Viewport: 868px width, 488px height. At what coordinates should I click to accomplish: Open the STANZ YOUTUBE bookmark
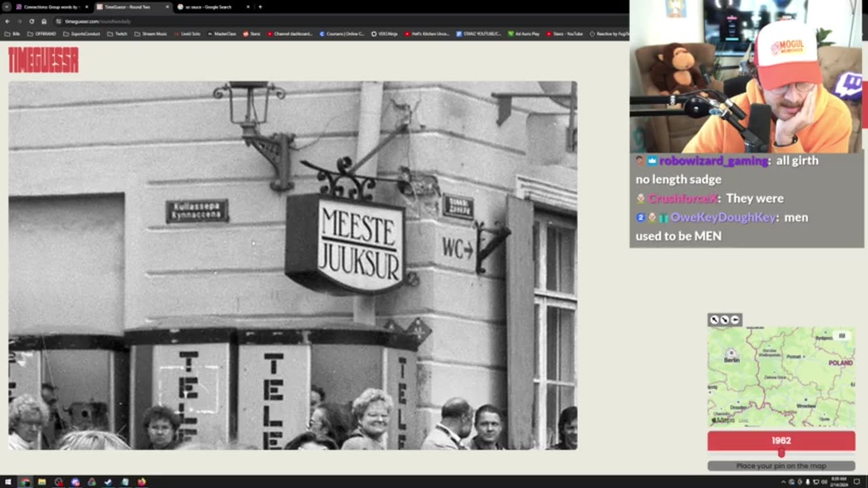click(x=479, y=33)
